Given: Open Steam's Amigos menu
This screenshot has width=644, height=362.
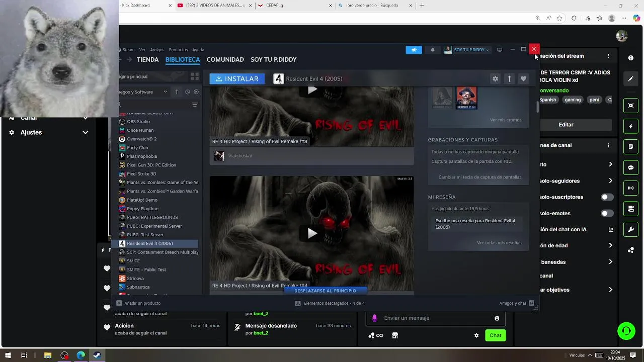Looking at the screenshot, I should point(157,50).
